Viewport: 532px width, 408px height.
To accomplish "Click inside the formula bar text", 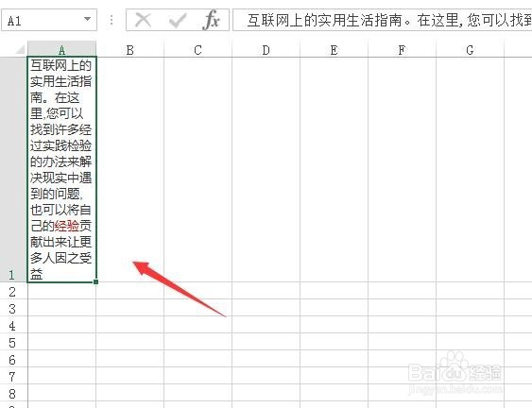I will (x=383, y=21).
